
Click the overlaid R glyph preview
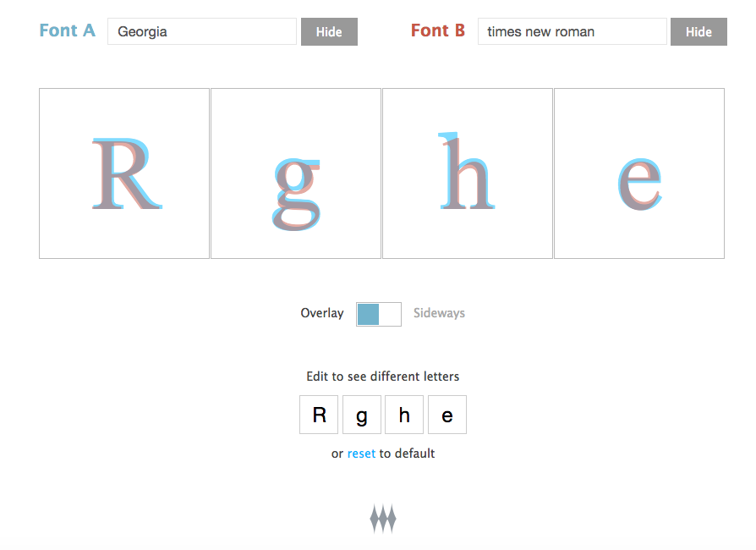pyautogui.click(x=124, y=173)
